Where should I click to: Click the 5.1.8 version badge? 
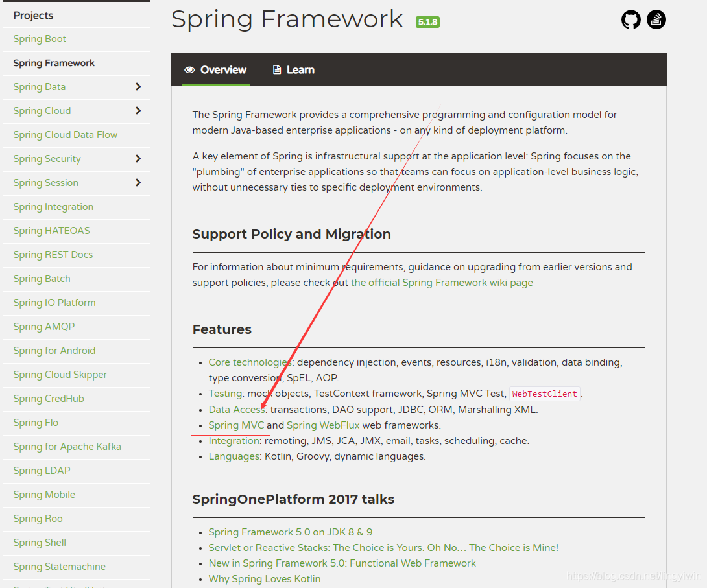click(x=427, y=21)
